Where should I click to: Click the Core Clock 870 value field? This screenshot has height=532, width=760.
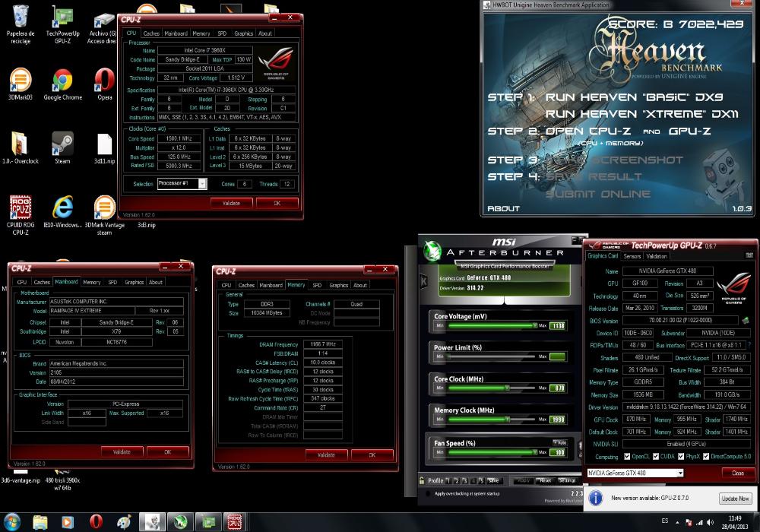pos(558,388)
